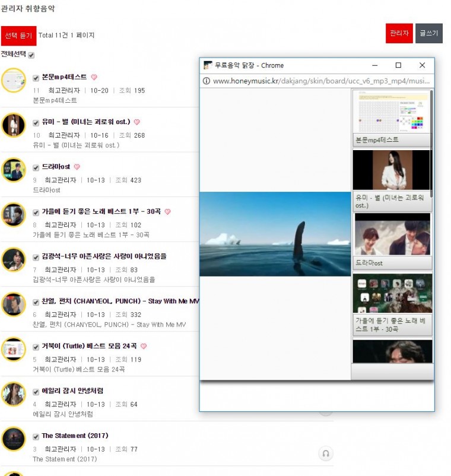Click round avatar icon for 에일리 잠시 안녕처럼
This screenshot has width=451, height=476.
tap(13, 394)
